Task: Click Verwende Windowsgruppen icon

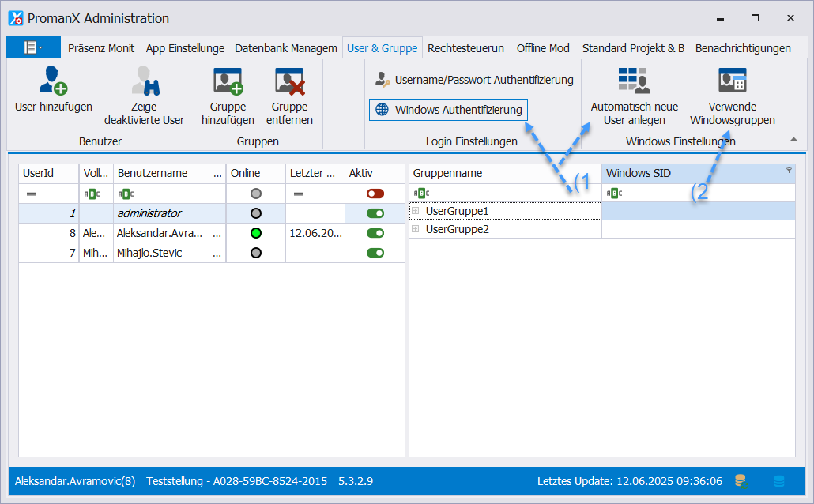Action: coord(733,81)
